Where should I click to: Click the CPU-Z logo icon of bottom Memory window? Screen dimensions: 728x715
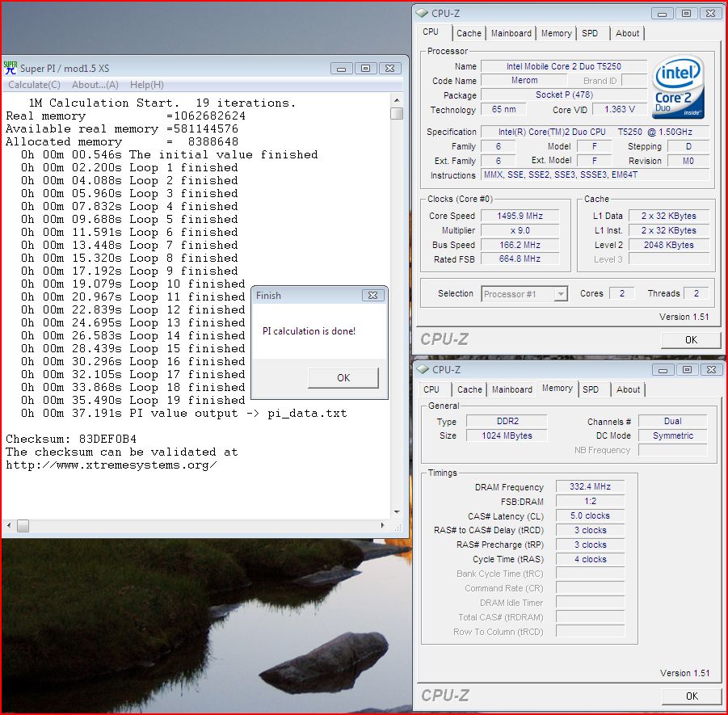423,369
